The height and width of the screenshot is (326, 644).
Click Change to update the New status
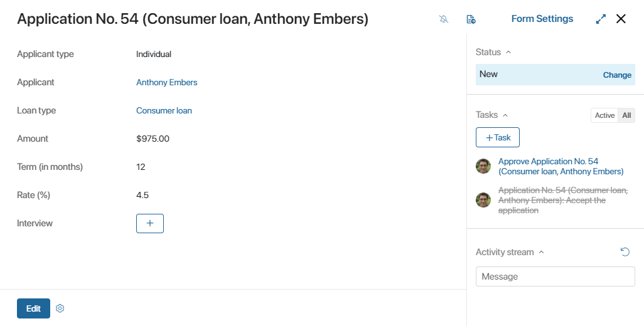(x=617, y=75)
